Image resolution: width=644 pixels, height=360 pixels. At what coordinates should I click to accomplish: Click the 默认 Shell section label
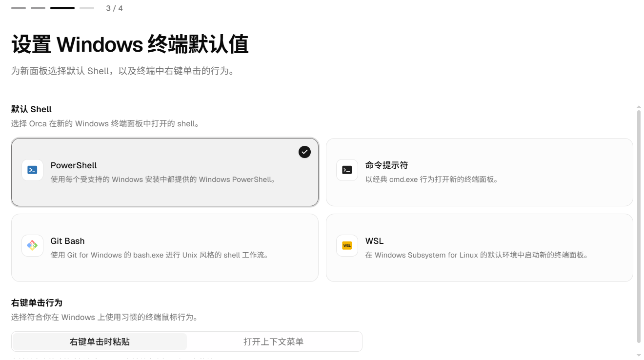click(x=31, y=109)
